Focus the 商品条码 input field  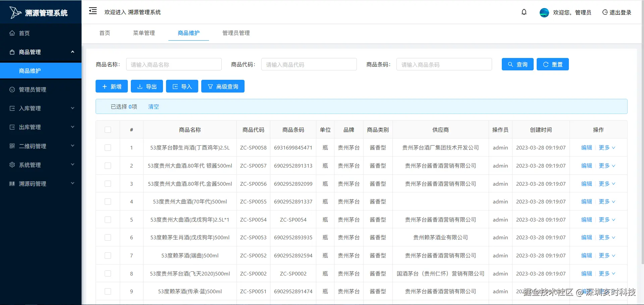[444, 64]
